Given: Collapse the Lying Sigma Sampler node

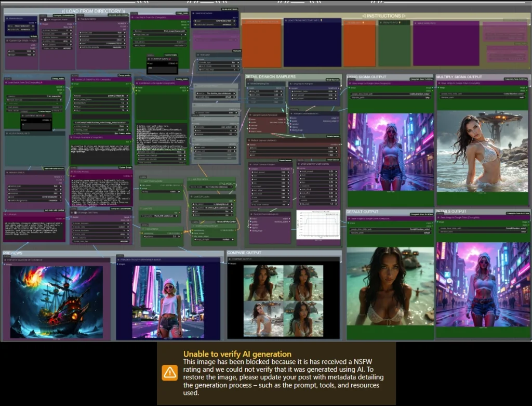Looking at the screenshot, I should [291, 84].
